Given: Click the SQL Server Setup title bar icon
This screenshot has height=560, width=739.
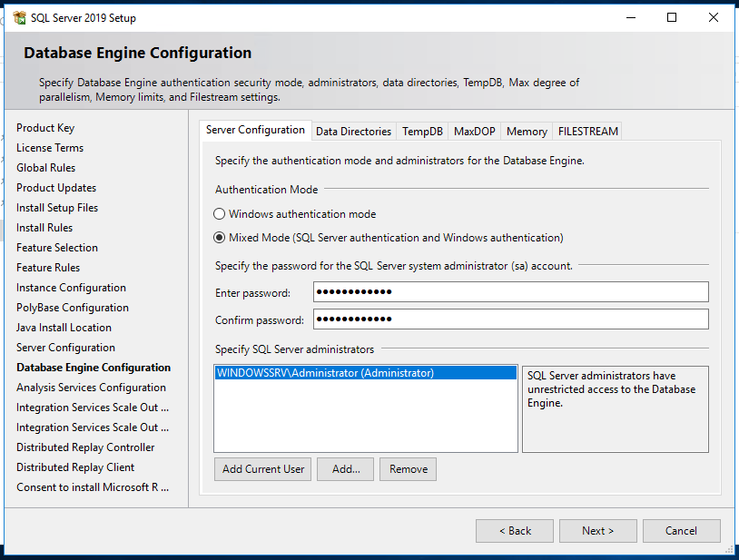Looking at the screenshot, I should [20, 18].
